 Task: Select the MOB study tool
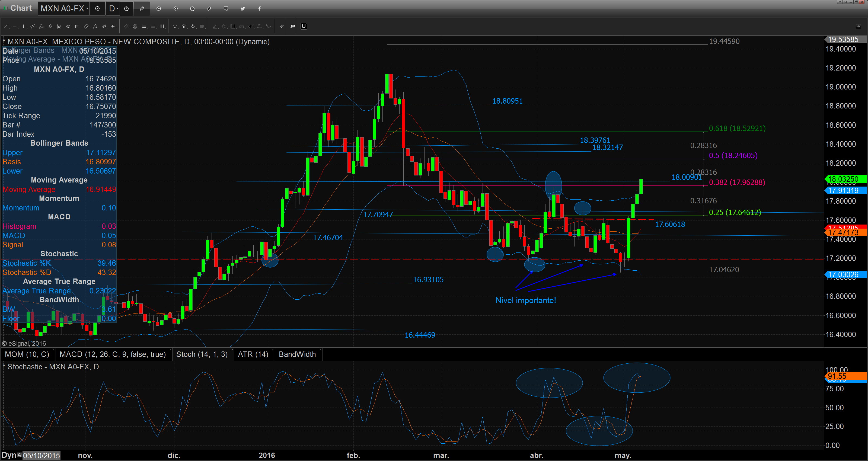(242, 26)
